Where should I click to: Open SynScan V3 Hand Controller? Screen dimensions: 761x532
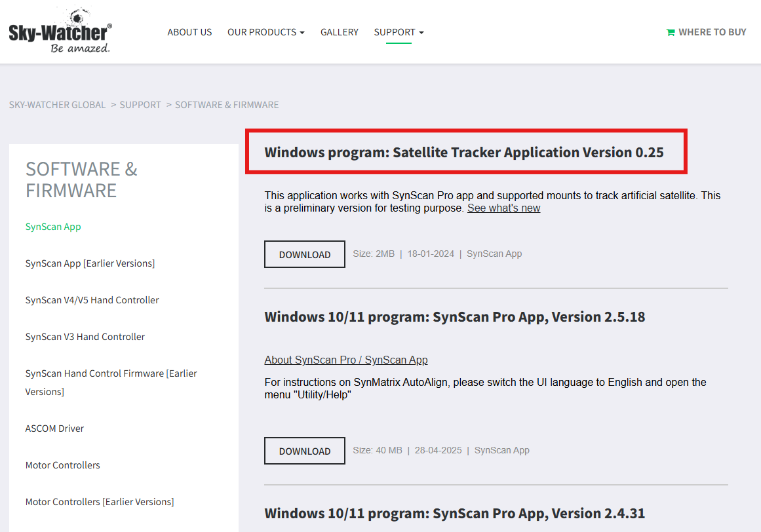(85, 337)
